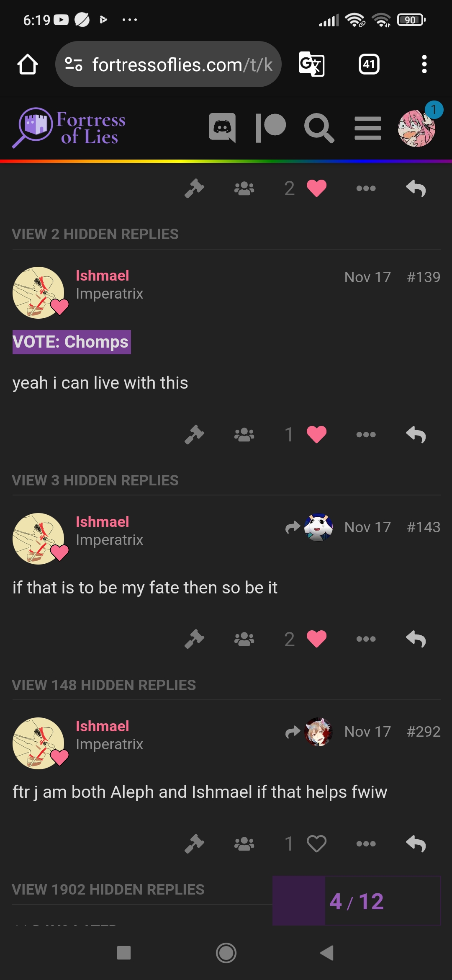Viewport: 452px width, 980px height.
Task: Open the browser three-dot overflow menu
Action: tap(424, 64)
